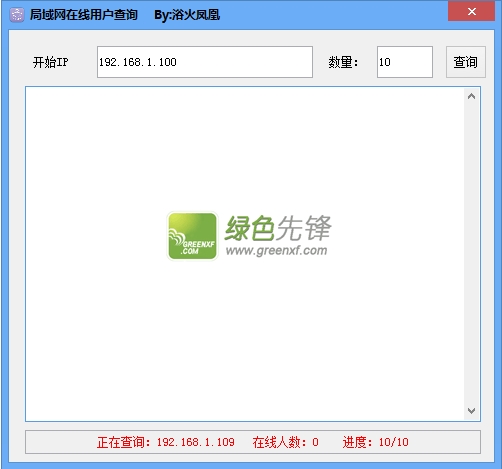Click the 绿色先锋 watermark text
Viewport: 502px width, 469px height.
pyautogui.click(x=278, y=228)
